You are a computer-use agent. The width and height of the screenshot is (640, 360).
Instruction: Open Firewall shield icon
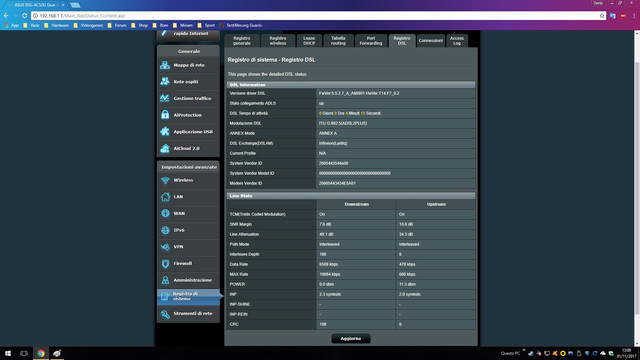(x=165, y=264)
